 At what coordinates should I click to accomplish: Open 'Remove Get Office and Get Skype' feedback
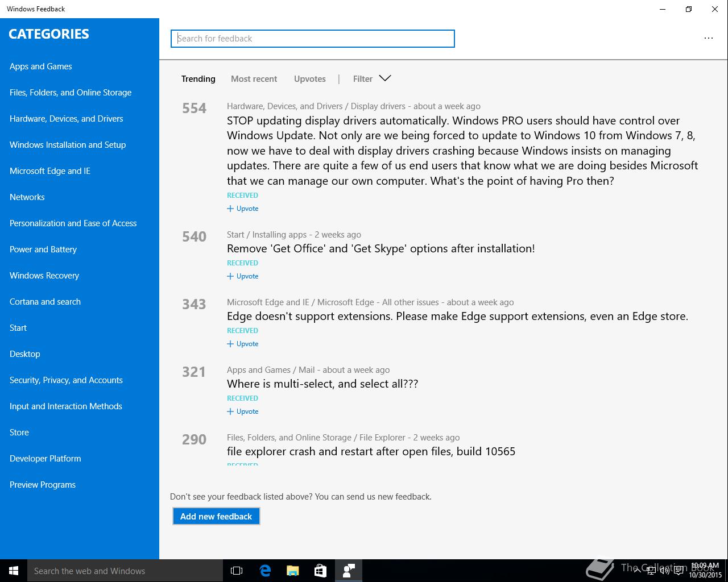coord(381,248)
